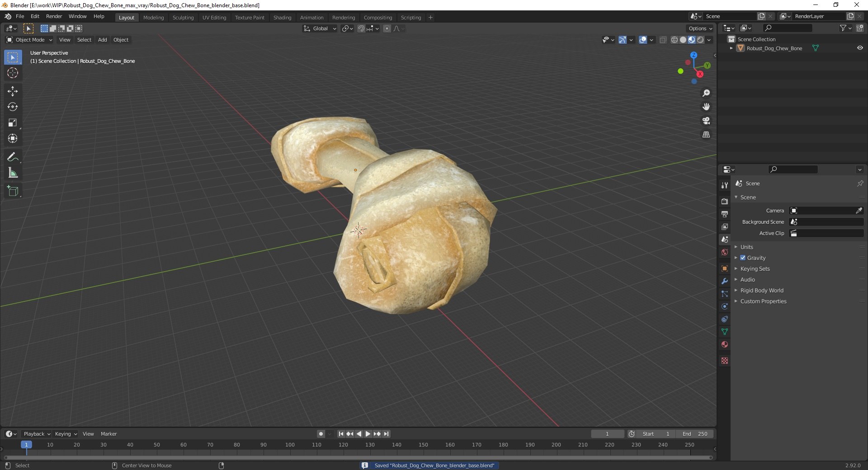The height and width of the screenshot is (470, 868).
Task: Switch to the Shading workspace tab
Action: pyautogui.click(x=282, y=18)
